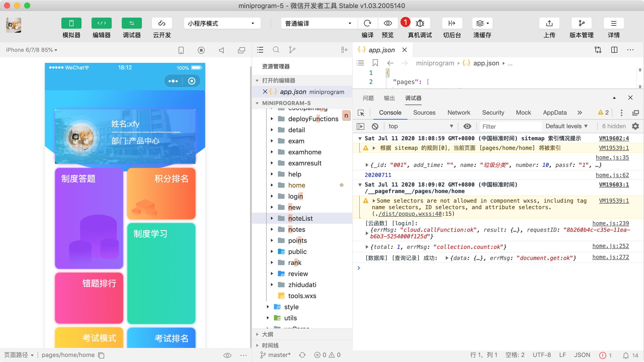Open the Default levels dropdown
Image resolution: width=644 pixels, height=362 pixels.
566,126
